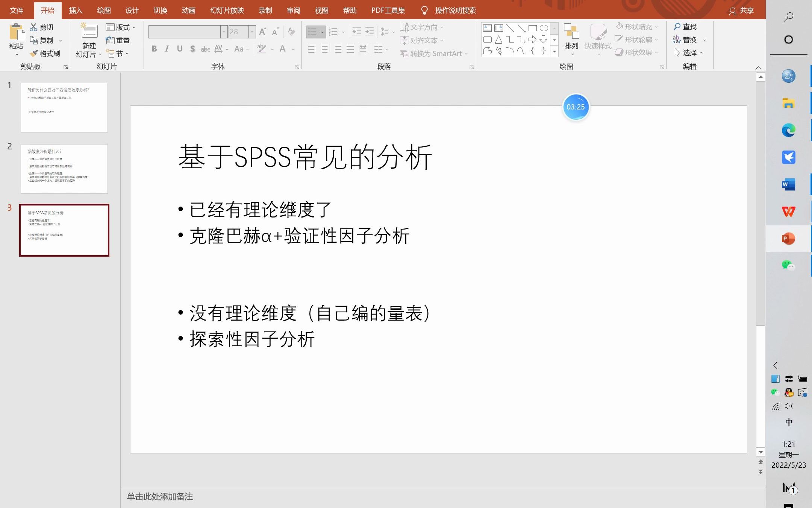This screenshot has width=812, height=508.
Task: Open Word from the taskbar
Action: [788, 185]
